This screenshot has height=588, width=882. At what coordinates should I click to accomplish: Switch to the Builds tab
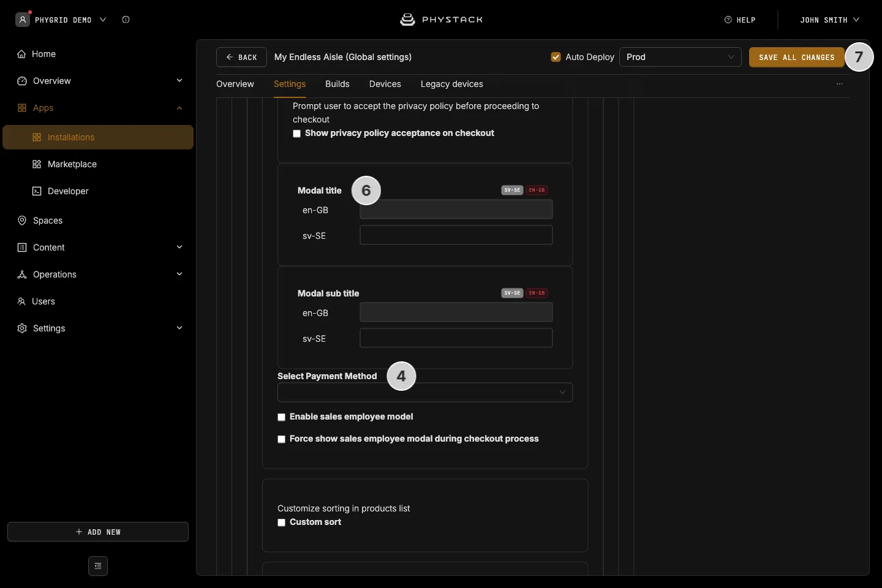pos(337,84)
